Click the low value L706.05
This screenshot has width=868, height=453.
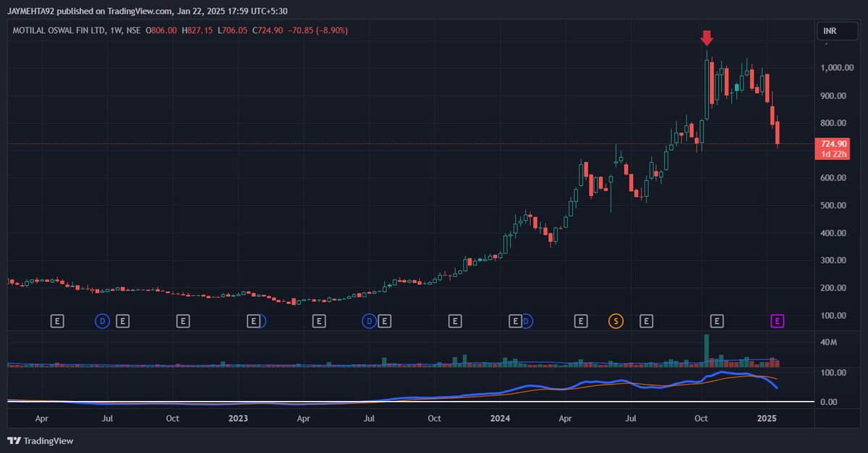(x=232, y=31)
